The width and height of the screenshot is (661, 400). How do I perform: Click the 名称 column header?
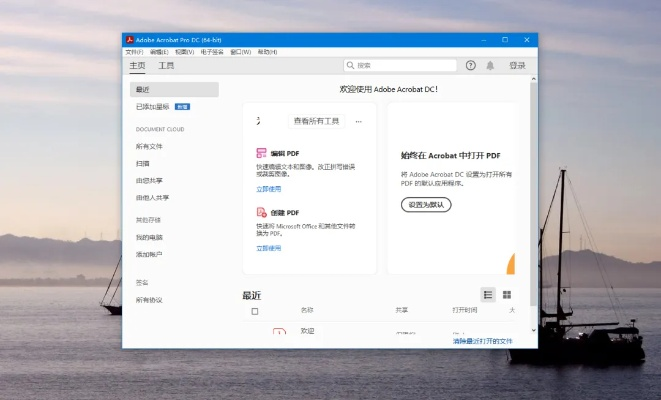click(x=307, y=310)
